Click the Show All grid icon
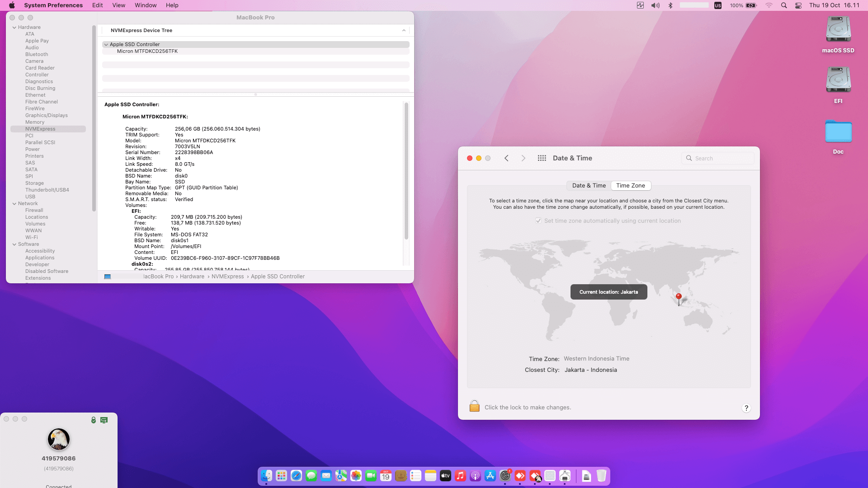The height and width of the screenshot is (488, 868). [x=542, y=158]
